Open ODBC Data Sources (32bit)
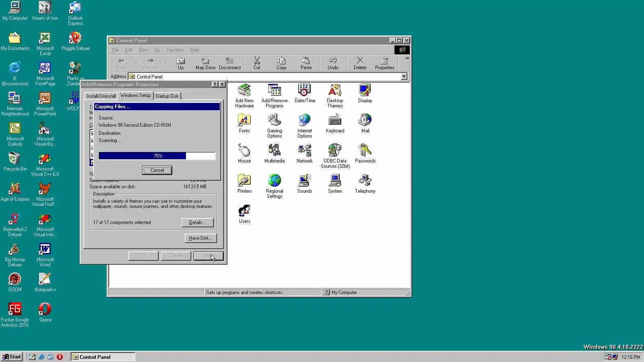Screen dimensions: 644x362 point(335,156)
